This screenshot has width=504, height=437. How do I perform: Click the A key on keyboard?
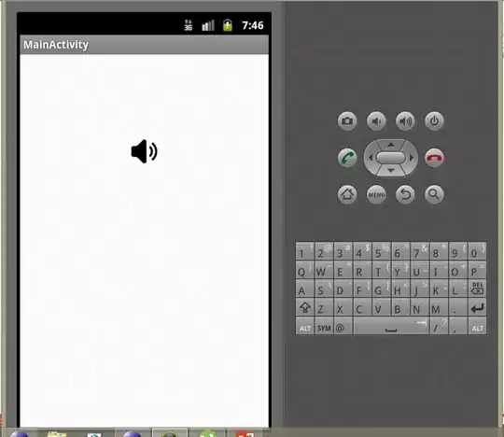305,289
